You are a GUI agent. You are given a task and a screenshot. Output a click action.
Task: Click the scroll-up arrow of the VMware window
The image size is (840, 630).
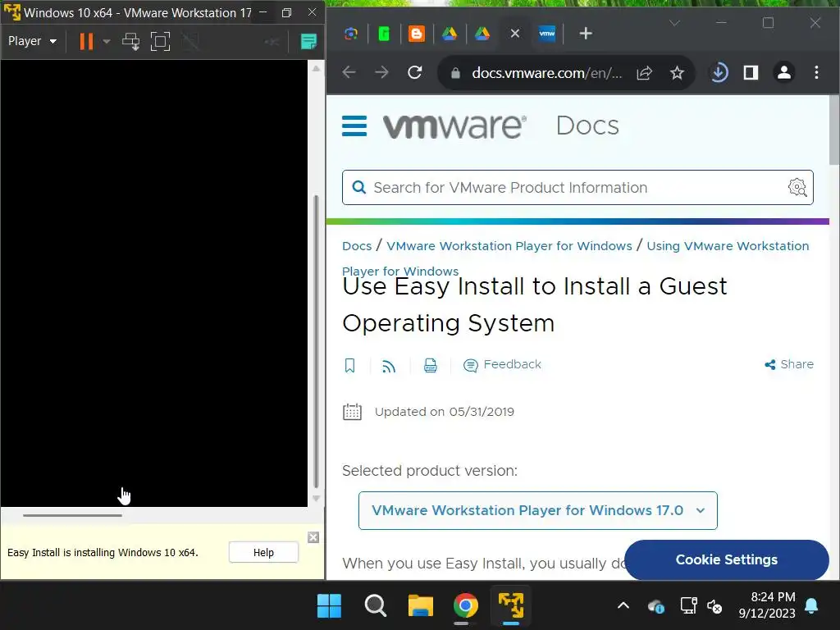click(x=316, y=68)
